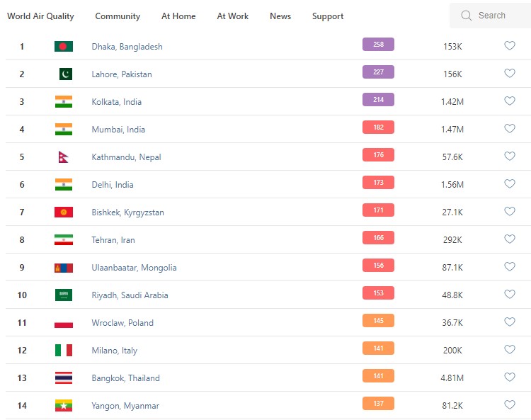Click the Bangladesh flag icon
Image resolution: width=531 pixels, height=420 pixels.
pyautogui.click(x=64, y=47)
